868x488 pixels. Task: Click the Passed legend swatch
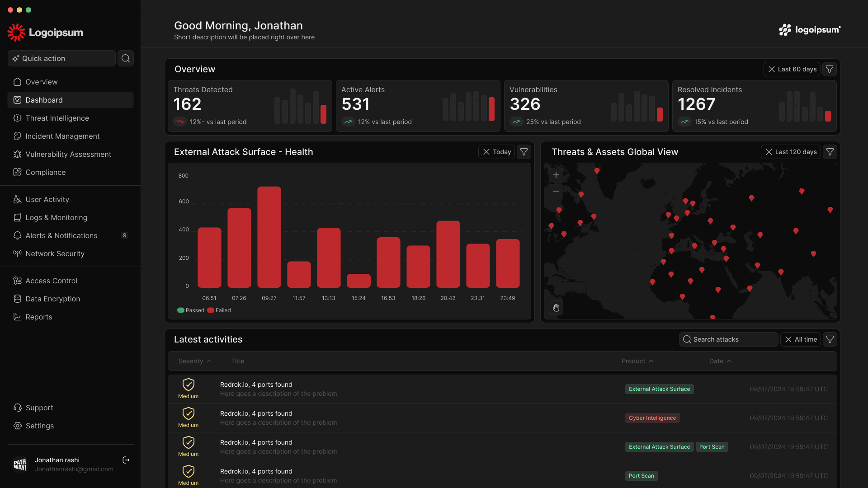click(181, 310)
